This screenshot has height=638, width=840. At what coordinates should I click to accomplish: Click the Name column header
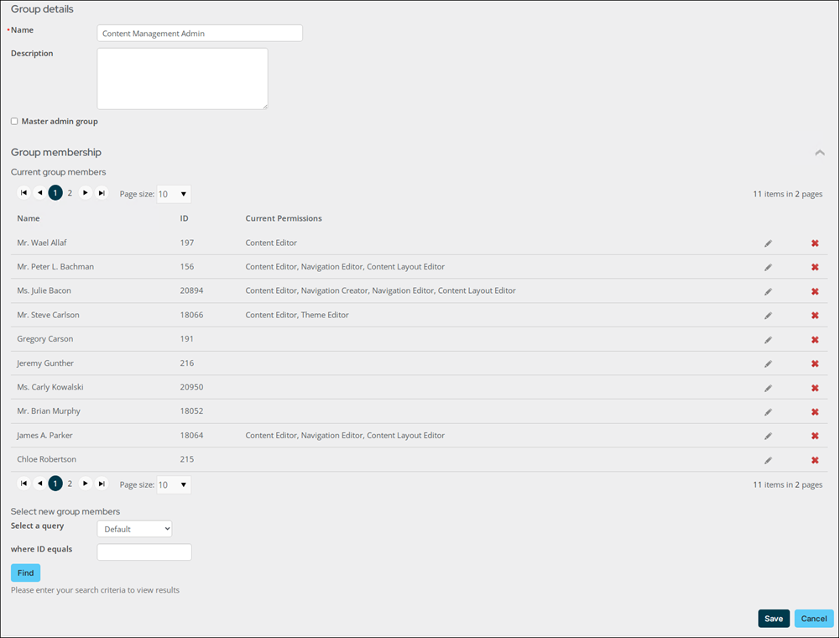pyautogui.click(x=29, y=218)
